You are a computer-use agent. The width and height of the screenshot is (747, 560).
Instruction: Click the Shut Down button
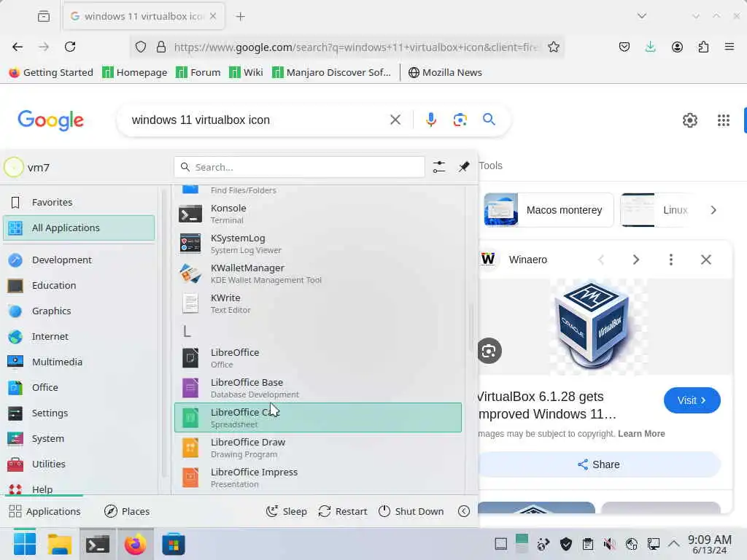pyautogui.click(x=411, y=511)
